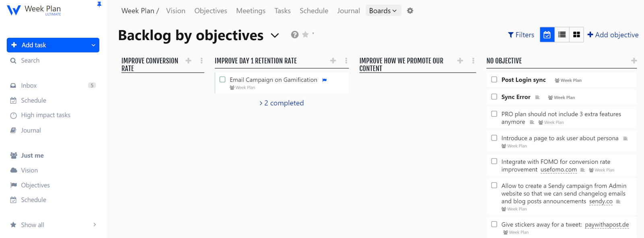This screenshot has height=238, width=644.
Task: Expand the 2 completed tasks list
Action: 282,103
